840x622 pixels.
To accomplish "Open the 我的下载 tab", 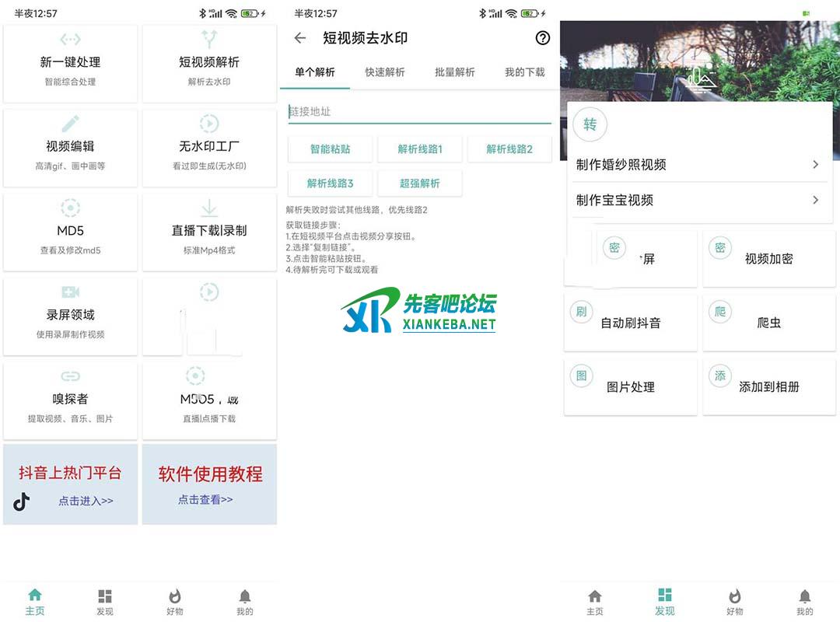I will point(525,72).
